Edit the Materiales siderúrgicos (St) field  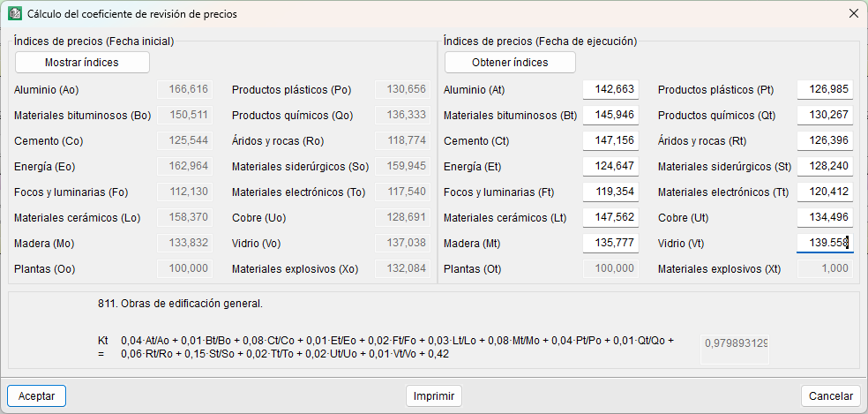pos(825,167)
